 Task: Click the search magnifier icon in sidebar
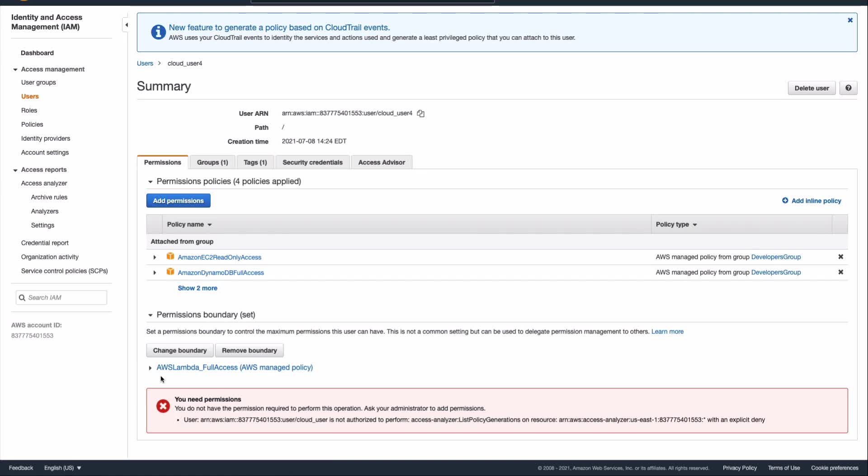tap(22, 298)
